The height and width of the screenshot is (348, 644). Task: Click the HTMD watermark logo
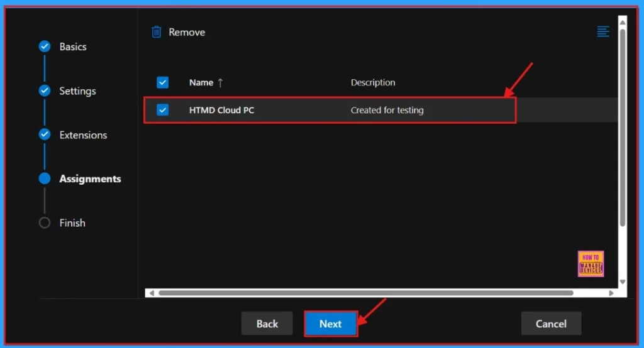pyautogui.click(x=591, y=264)
